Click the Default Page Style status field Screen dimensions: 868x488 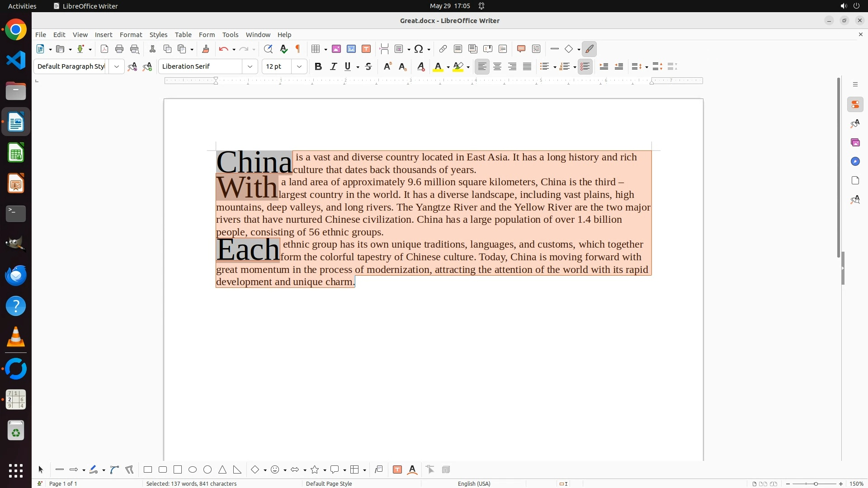tap(329, 483)
